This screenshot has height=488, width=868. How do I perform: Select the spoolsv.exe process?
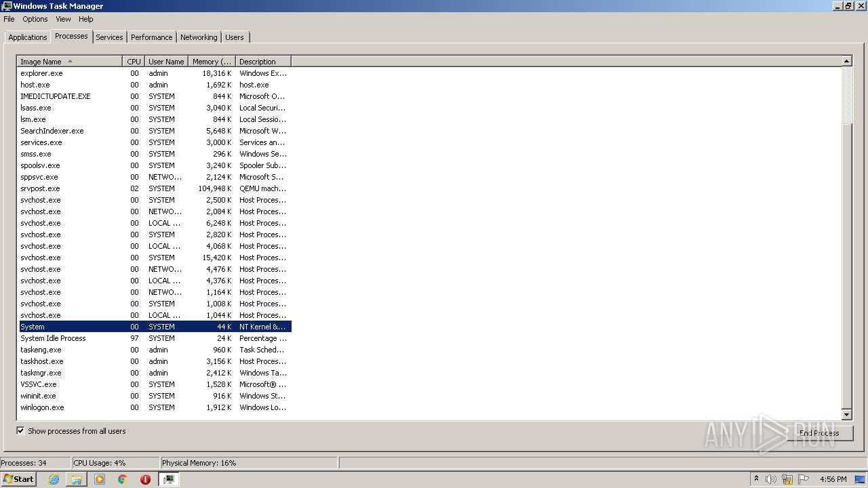coord(155,165)
